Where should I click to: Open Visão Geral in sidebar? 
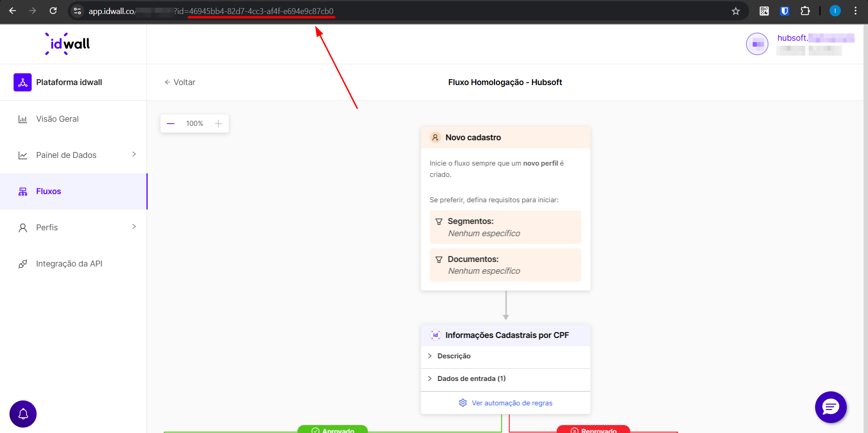[73, 119]
